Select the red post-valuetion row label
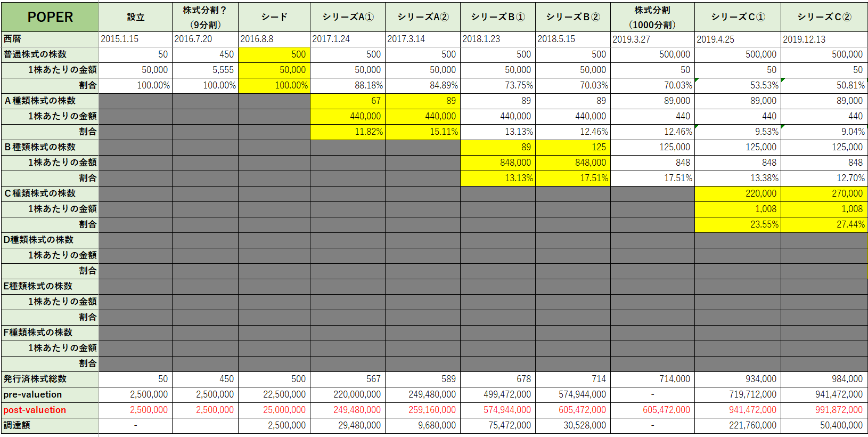This screenshot has width=868, height=437. [x=50, y=410]
